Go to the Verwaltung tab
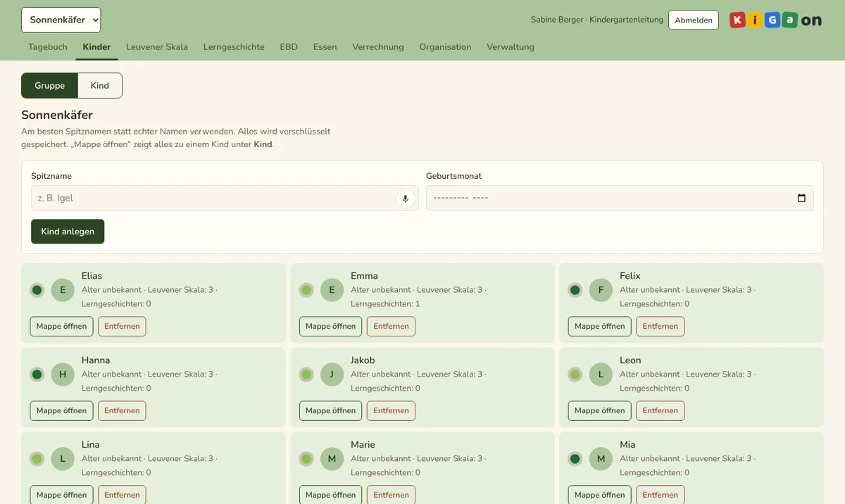The width and height of the screenshot is (845, 504). (x=511, y=47)
